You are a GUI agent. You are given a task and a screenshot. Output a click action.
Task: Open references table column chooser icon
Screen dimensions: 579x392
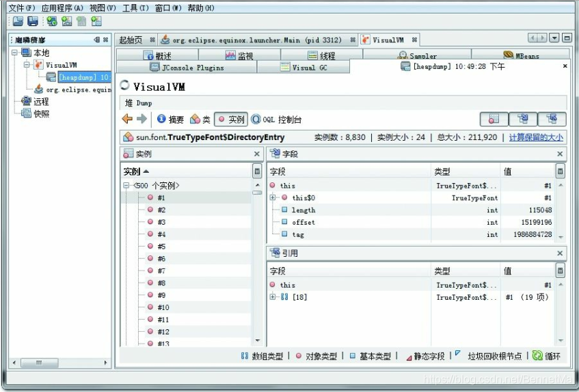click(560, 271)
